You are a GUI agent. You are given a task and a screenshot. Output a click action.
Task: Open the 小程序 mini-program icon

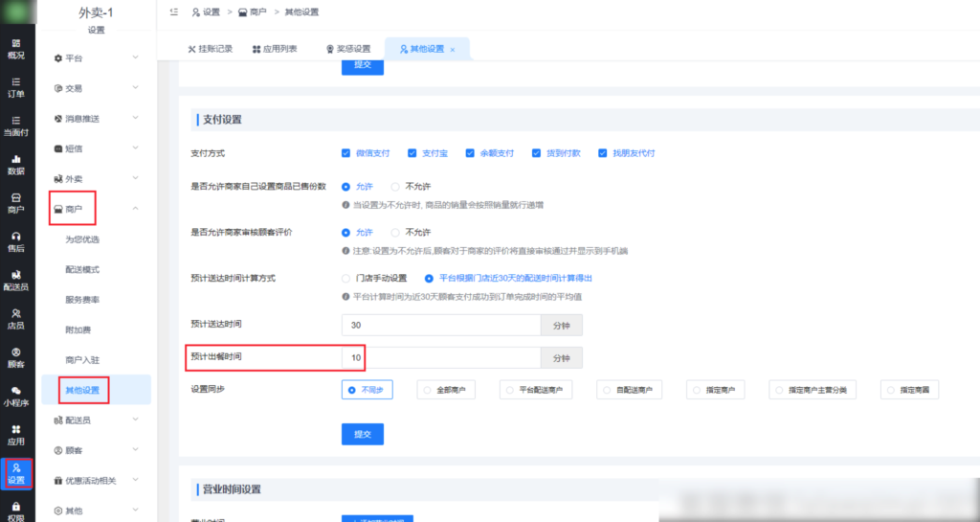coord(16,397)
